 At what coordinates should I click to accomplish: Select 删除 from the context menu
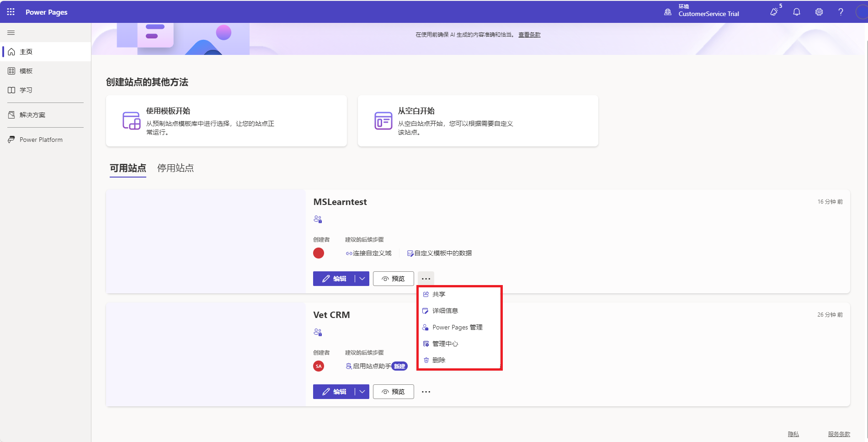coord(460,360)
